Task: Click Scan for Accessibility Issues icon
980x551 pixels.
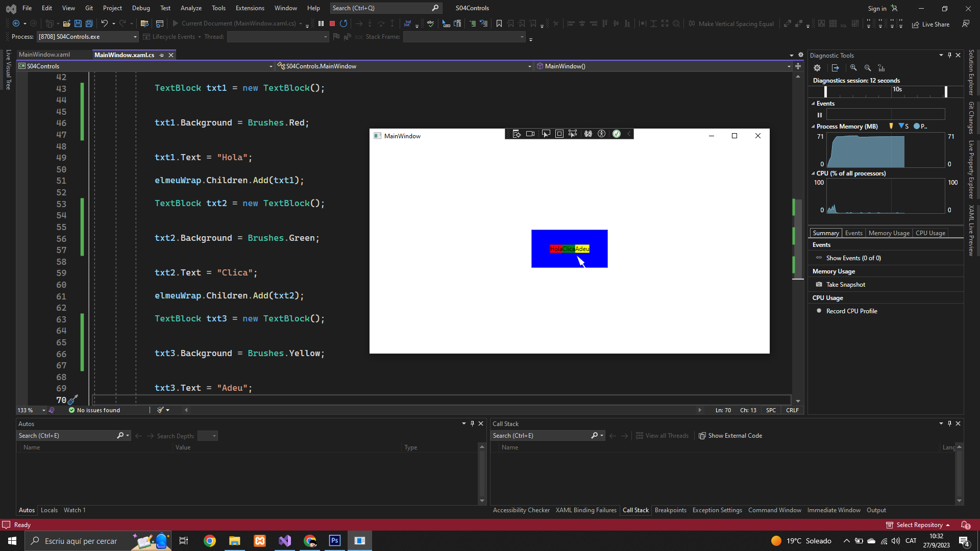Action: click(x=602, y=134)
